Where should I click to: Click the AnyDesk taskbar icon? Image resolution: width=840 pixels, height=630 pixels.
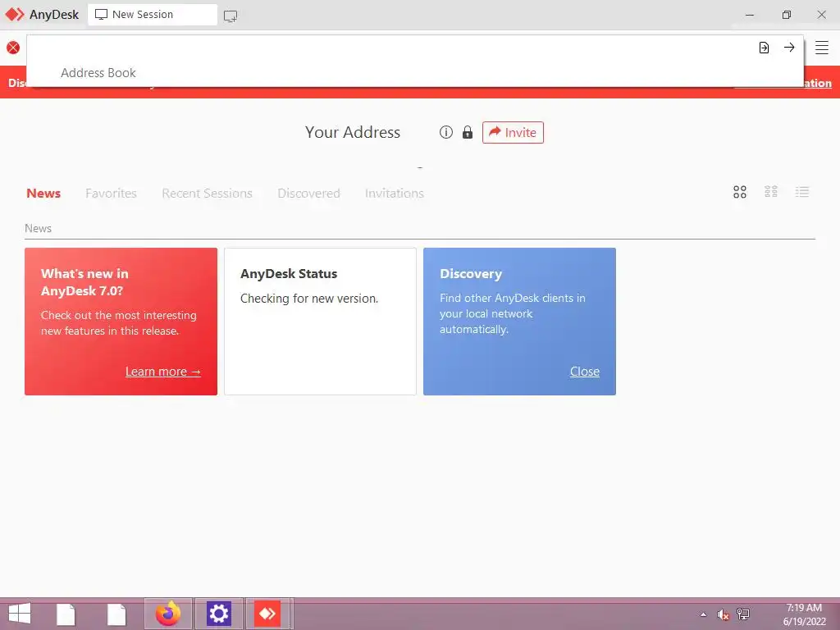tap(267, 614)
